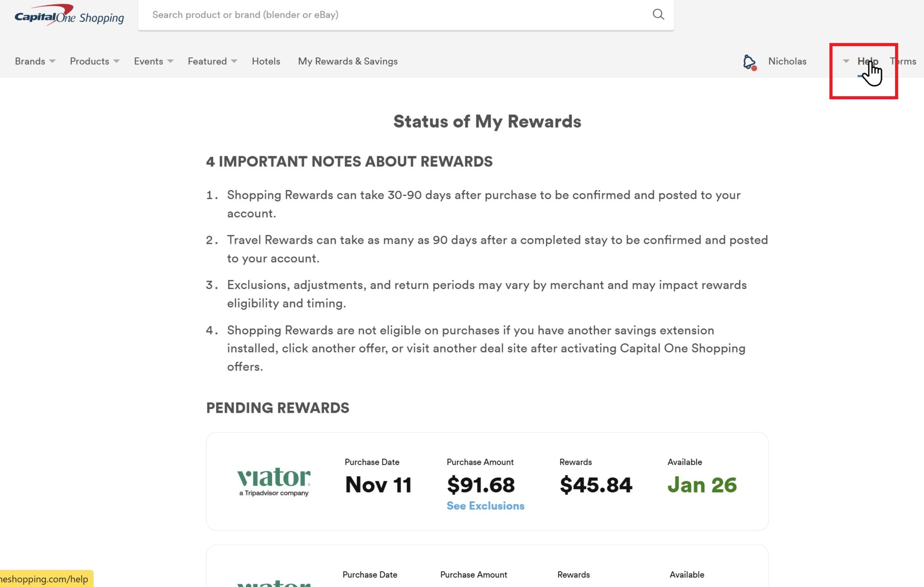Click the search magnifier icon
The image size is (924, 587).
point(658,14)
